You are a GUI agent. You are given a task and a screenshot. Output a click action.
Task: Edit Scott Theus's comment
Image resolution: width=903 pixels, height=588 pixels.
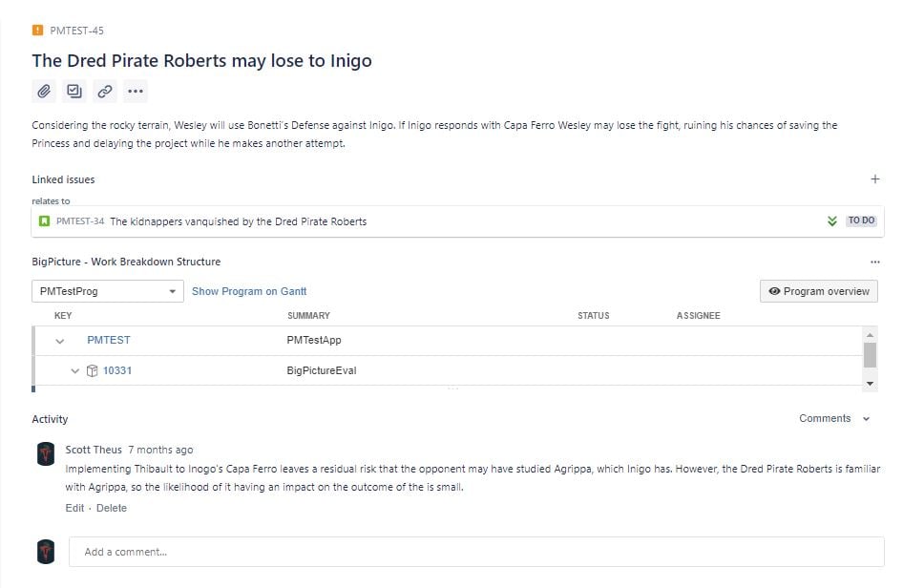pyautogui.click(x=74, y=508)
